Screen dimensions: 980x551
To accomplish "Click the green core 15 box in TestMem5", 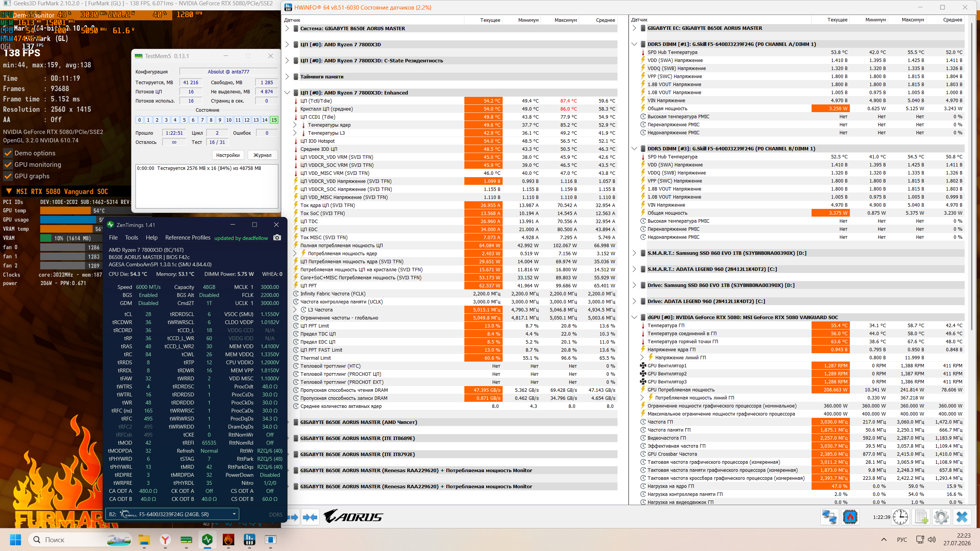I will 274,120.
